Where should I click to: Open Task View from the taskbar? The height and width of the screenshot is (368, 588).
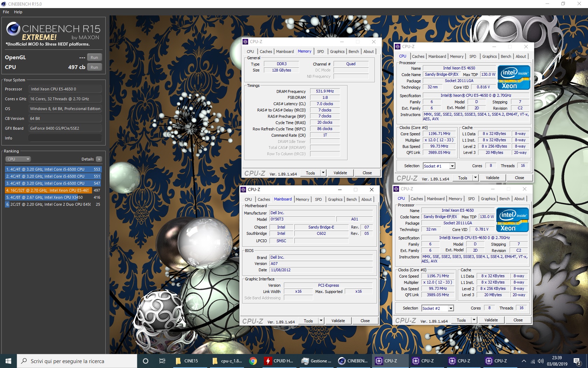coord(162,361)
